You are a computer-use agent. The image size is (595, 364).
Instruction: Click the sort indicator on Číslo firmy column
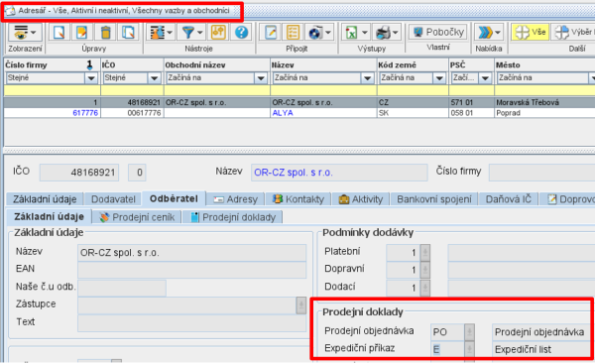pos(89,64)
